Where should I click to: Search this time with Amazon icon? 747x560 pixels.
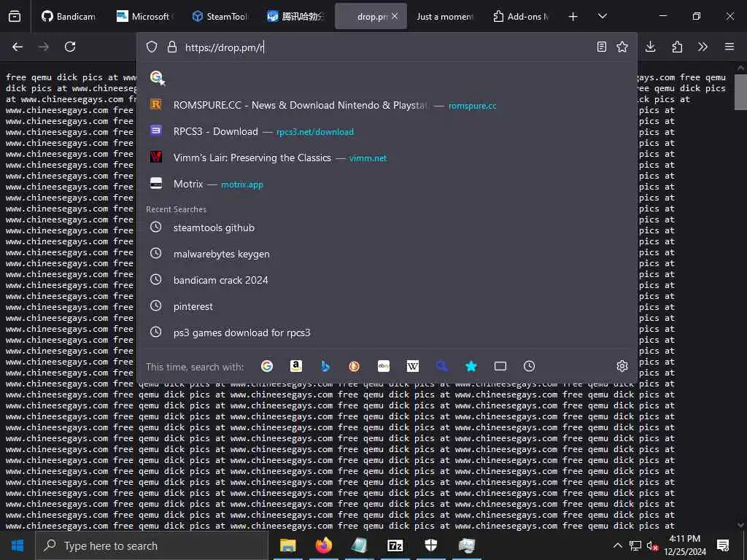click(296, 366)
